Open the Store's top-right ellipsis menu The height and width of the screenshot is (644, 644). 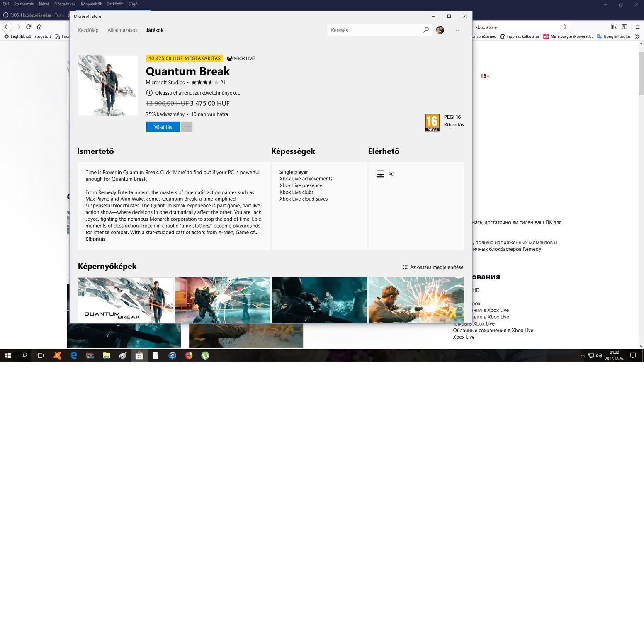(456, 30)
